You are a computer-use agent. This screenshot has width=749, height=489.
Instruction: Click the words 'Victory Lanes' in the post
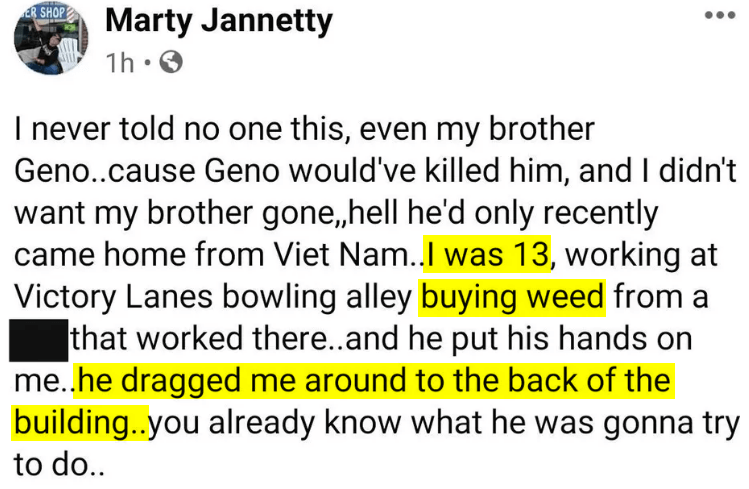point(113,297)
